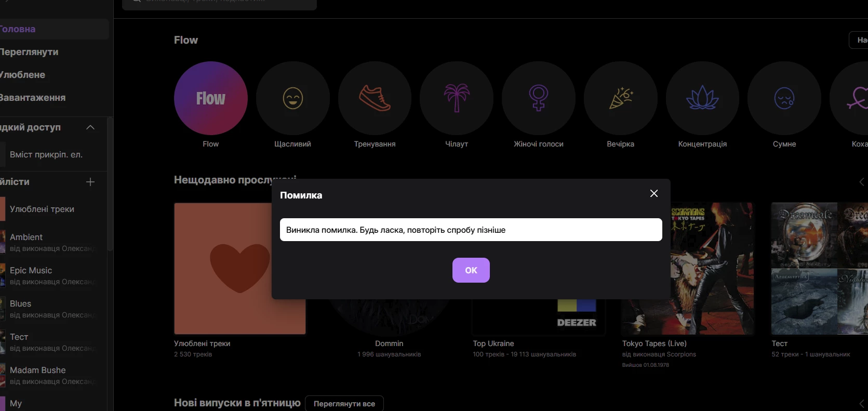
Task: Open the Top Ukraine playlist title link
Action: click(493, 343)
